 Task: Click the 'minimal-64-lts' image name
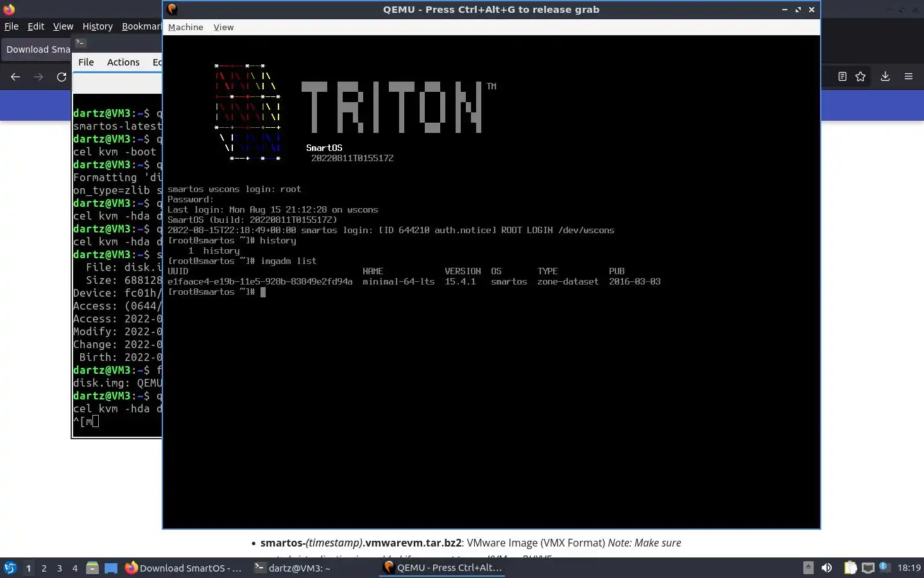398,281
